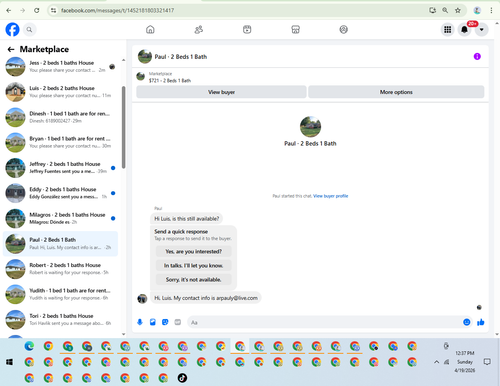Image resolution: width=500 pixels, height=386 pixels.
Task: Click the $721 - 2 Beds 1 Bath listing
Action: (170, 81)
